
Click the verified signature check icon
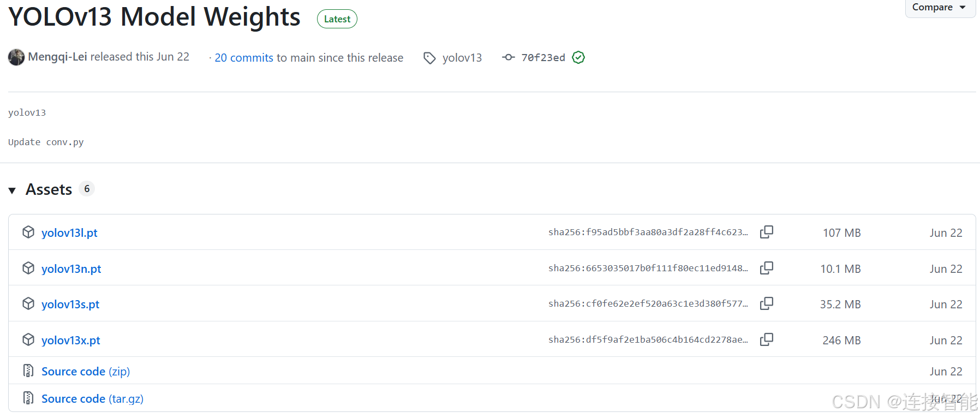[x=578, y=57]
